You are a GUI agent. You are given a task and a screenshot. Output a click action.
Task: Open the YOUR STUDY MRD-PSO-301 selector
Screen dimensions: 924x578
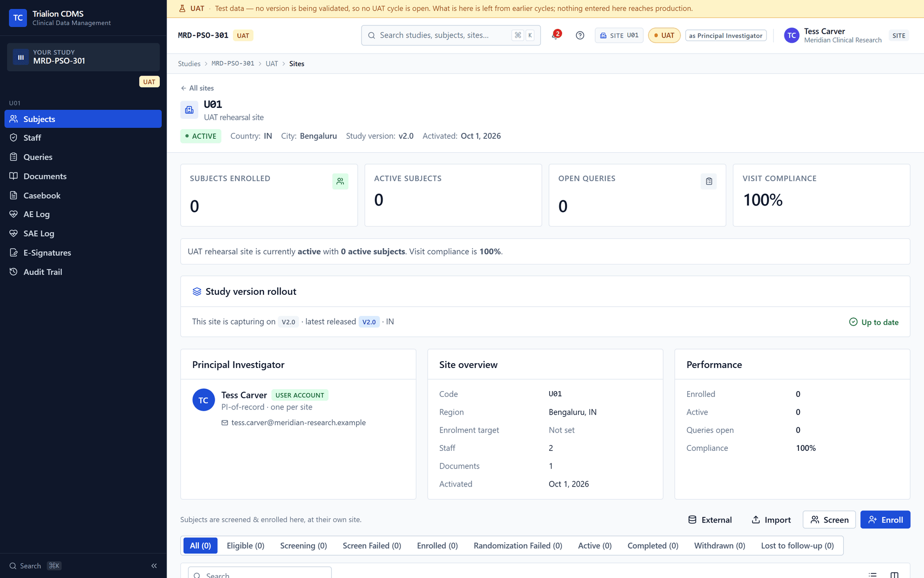coord(83,57)
